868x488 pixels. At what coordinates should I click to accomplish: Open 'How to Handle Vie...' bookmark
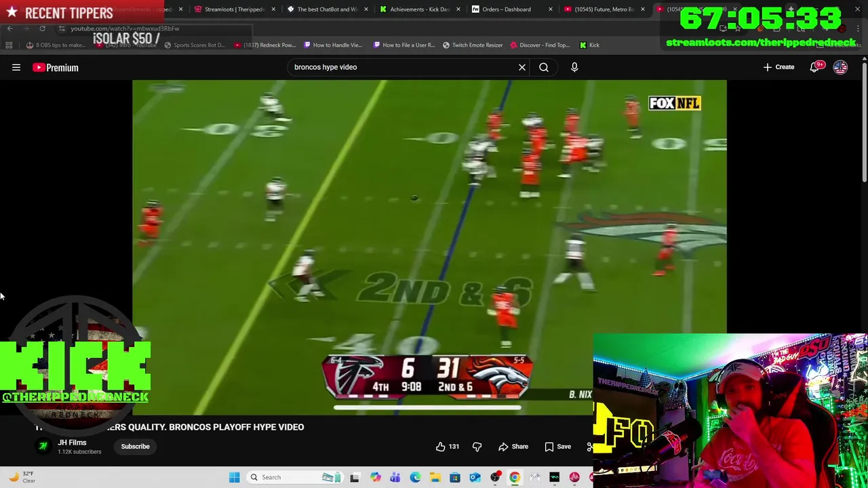[x=333, y=45]
